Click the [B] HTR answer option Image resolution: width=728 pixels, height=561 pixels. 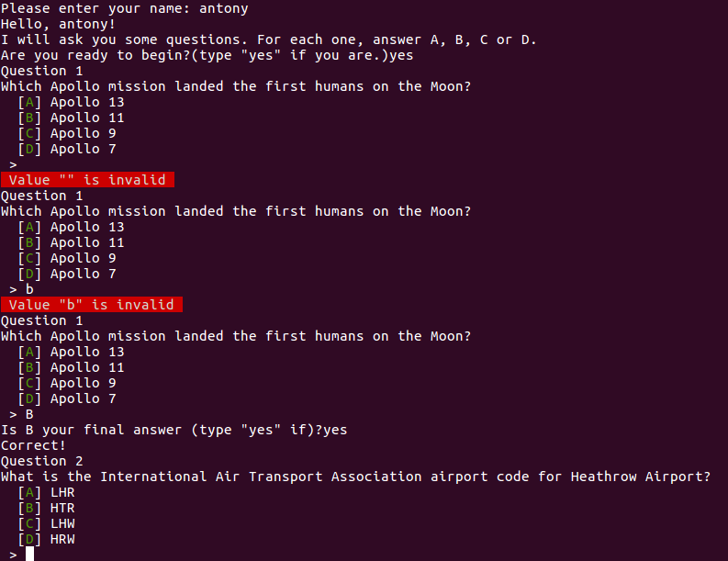(x=46, y=508)
